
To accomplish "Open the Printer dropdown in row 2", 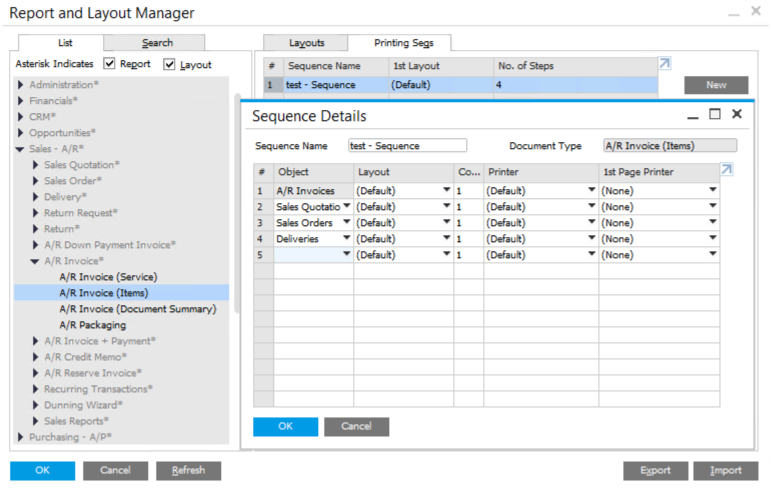I will [x=593, y=207].
